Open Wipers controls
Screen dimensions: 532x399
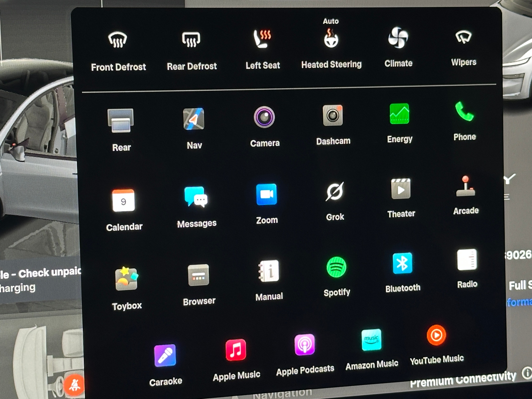click(463, 37)
